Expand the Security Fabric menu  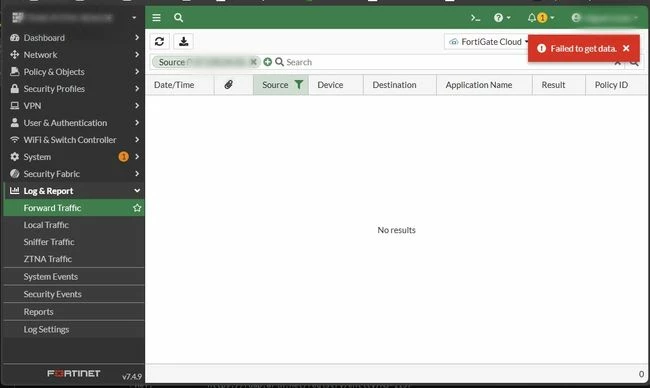tap(74, 174)
